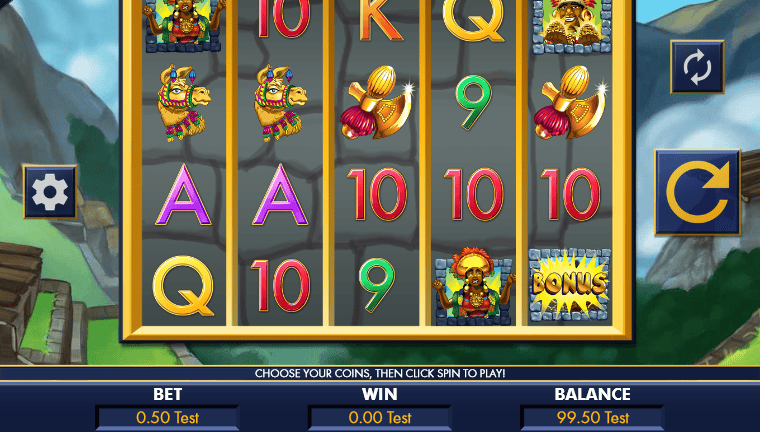Toggle the autoplay double-arrow button
The height and width of the screenshot is (432, 760).
point(697,66)
